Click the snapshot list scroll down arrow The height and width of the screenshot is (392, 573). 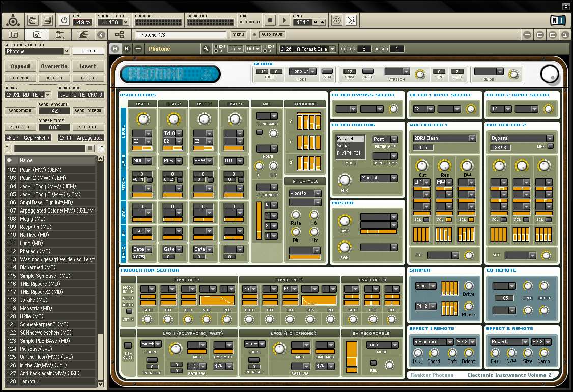(x=100, y=384)
